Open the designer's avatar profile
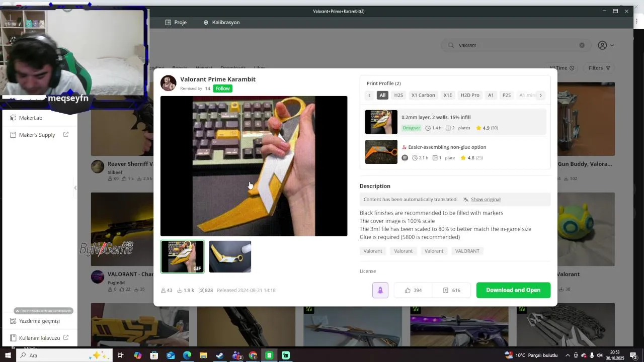 point(168,83)
